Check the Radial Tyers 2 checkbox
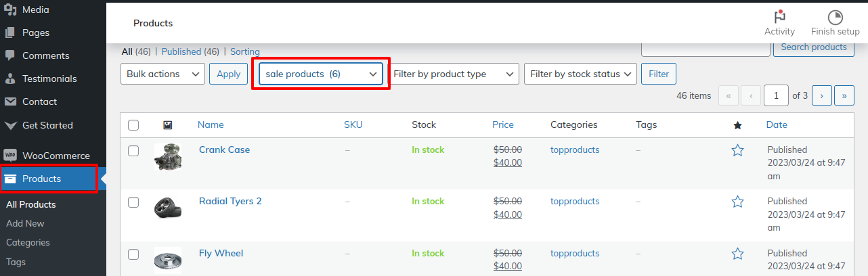The image size is (868, 276). point(133,202)
